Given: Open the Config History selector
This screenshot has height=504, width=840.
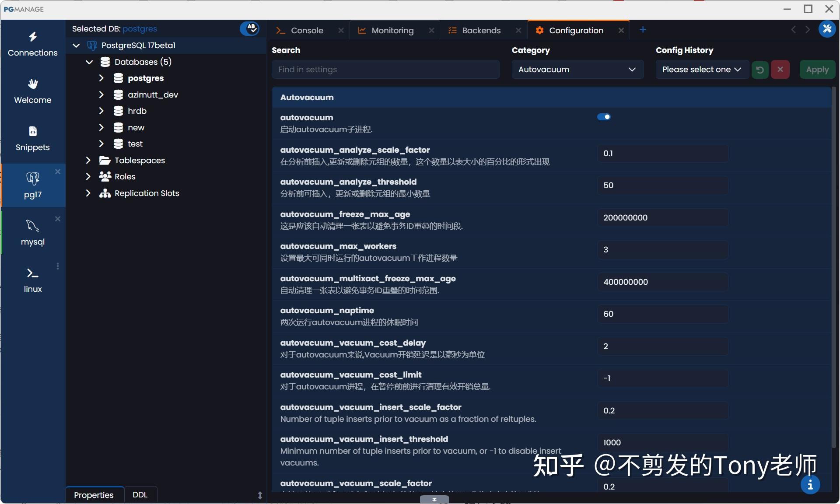Looking at the screenshot, I should coord(701,69).
